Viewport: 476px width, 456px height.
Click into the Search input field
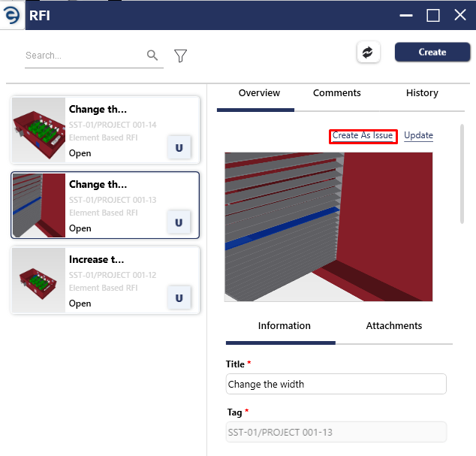tap(85, 56)
